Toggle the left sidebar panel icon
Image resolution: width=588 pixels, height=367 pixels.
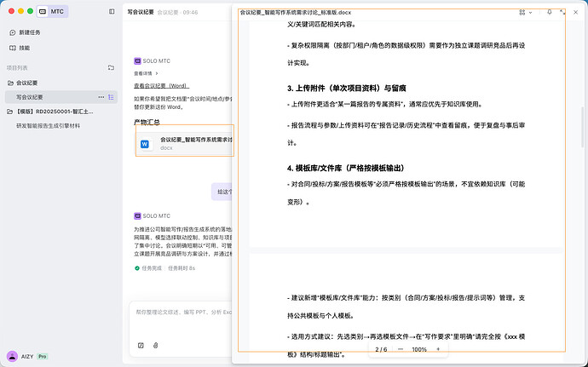click(112, 12)
